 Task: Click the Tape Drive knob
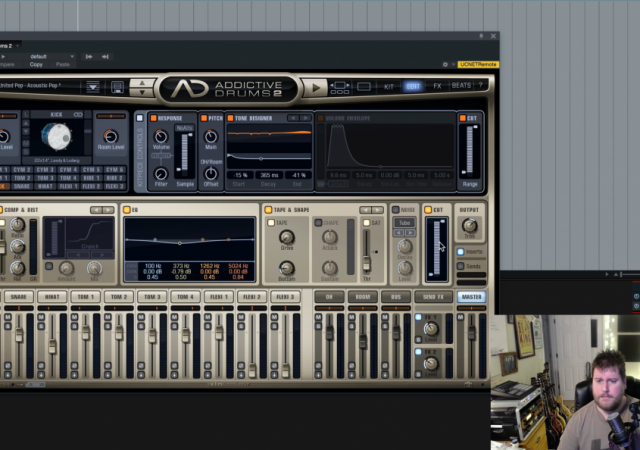[x=287, y=237]
